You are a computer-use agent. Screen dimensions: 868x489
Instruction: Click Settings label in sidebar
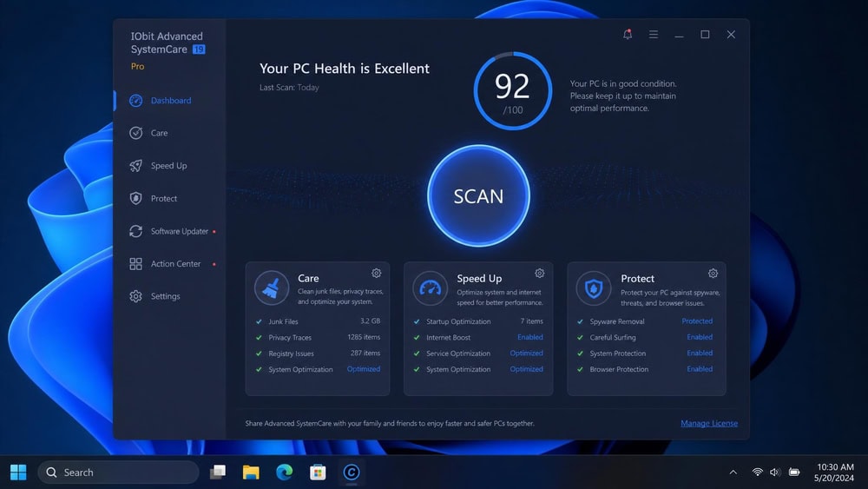165,296
